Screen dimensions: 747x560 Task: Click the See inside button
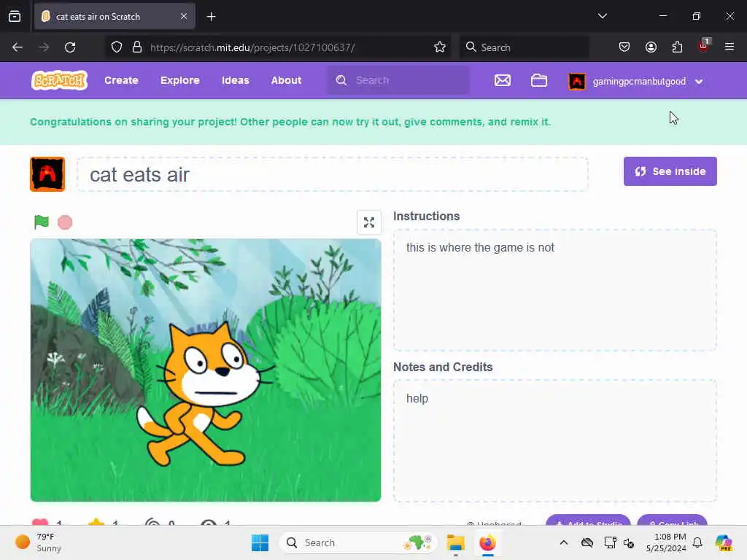(670, 171)
